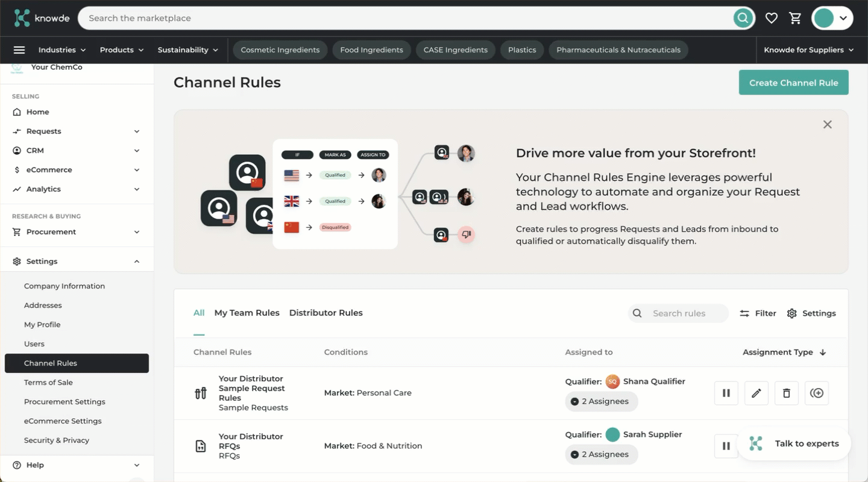Click the eCommerce dollar icon in sidebar
This screenshot has height=482, width=868.
[x=17, y=170]
